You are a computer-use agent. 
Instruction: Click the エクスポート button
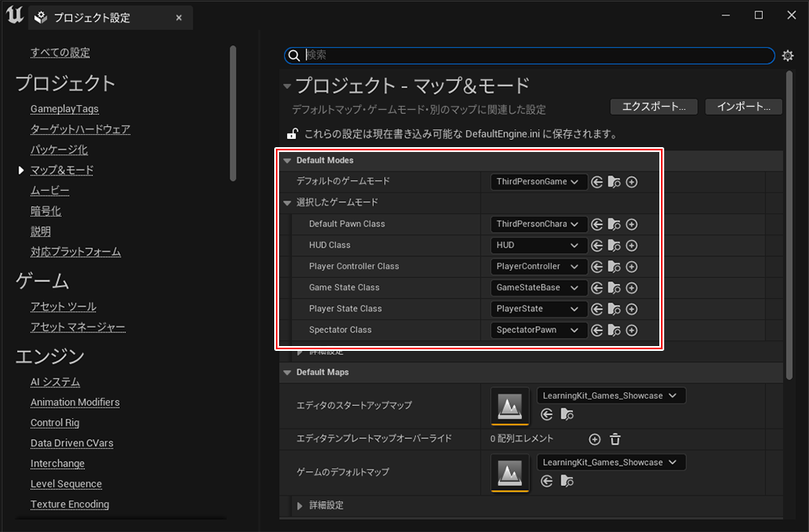point(654,107)
